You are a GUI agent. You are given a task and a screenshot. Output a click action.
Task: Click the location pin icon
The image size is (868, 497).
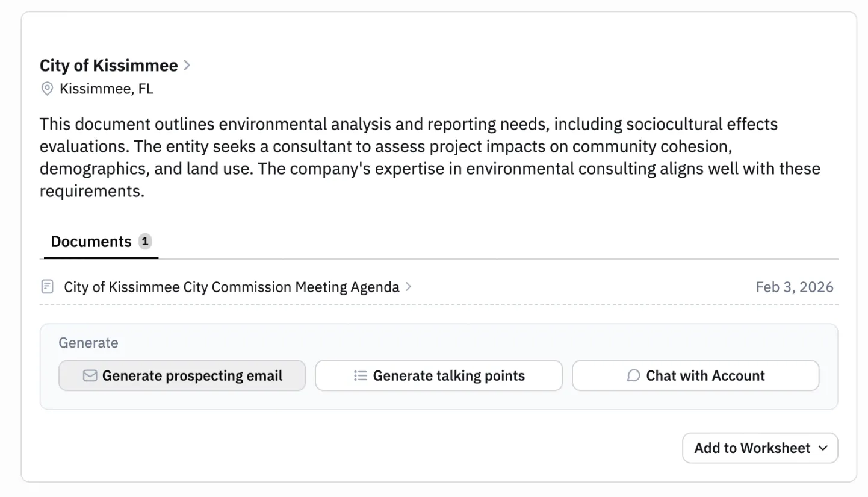coord(47,89)
